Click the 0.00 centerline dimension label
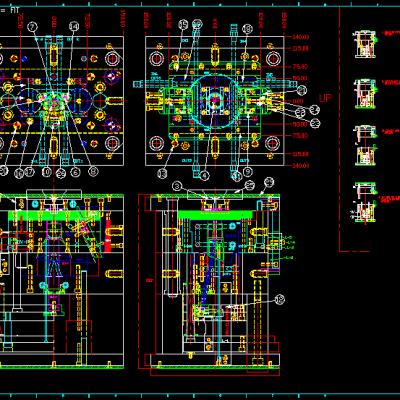Viewport: 400px width, 400px height. (298, 101)
